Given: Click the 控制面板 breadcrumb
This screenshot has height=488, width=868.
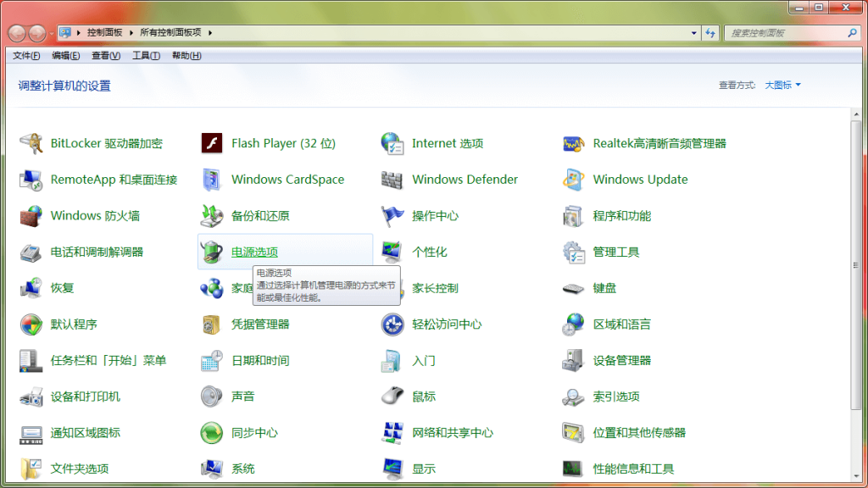Looking at the screenshot, I should (x=104, y=33).
